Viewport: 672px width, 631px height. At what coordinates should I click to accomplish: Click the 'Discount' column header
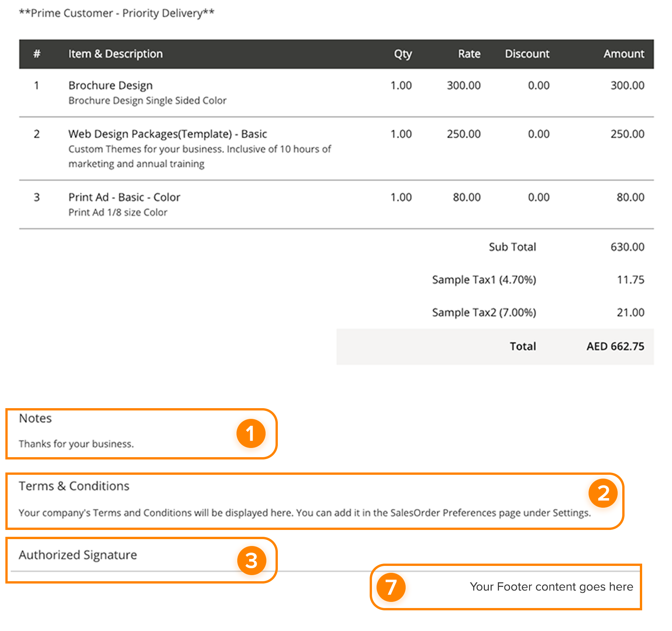coord(527,54)
